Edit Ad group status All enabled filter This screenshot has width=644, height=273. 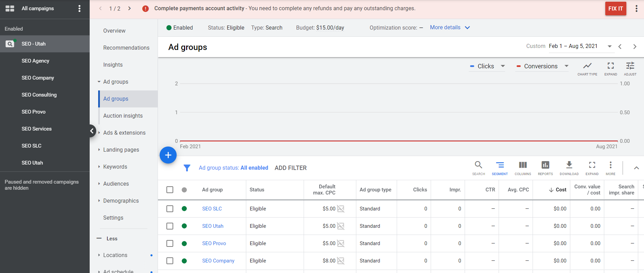click(x=233, y=168)
